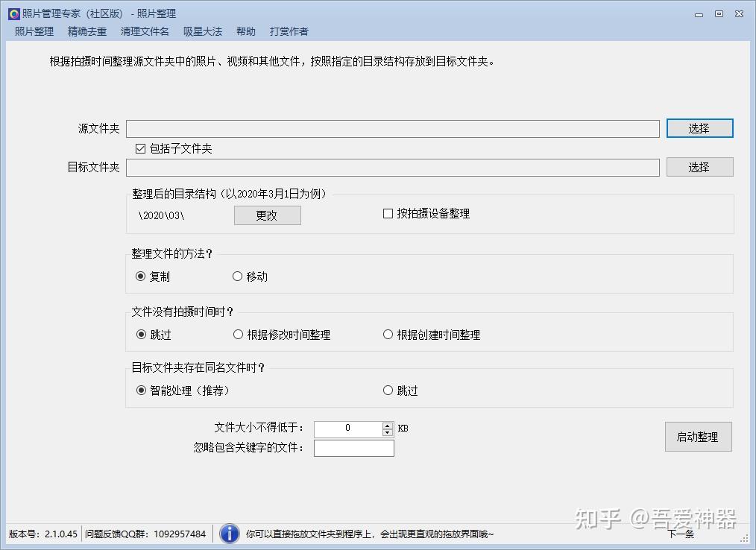
Task: Select 根据创建时间整理 radio option
Action: 388,334
